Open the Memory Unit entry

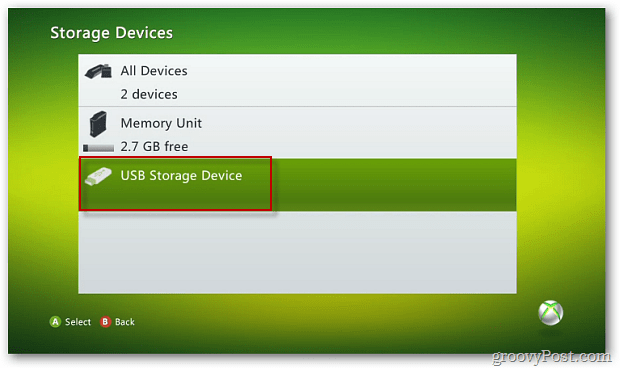(x=297, y=133)
